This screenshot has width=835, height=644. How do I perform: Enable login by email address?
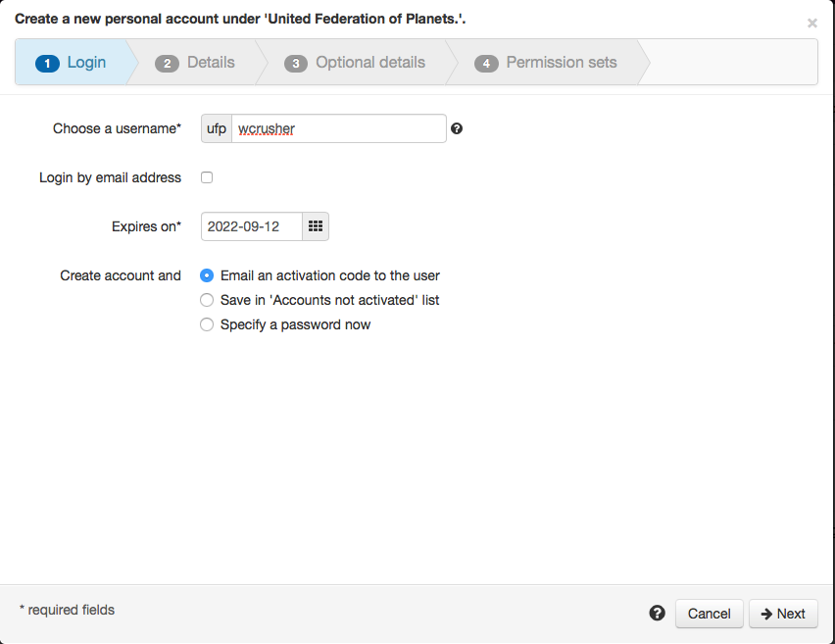(207, 177)
